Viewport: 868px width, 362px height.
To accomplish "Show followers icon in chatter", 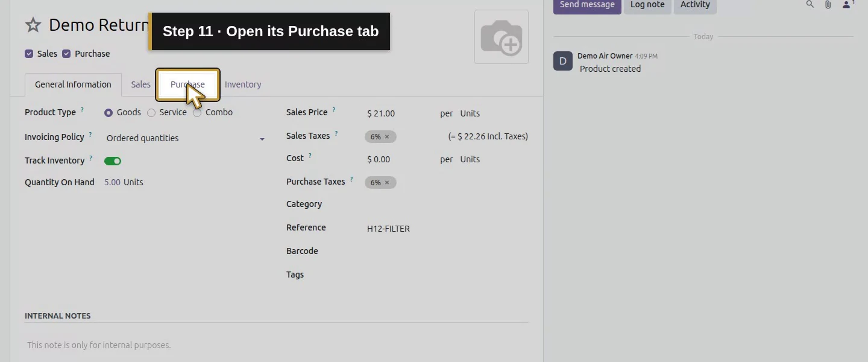I will 848,5.
